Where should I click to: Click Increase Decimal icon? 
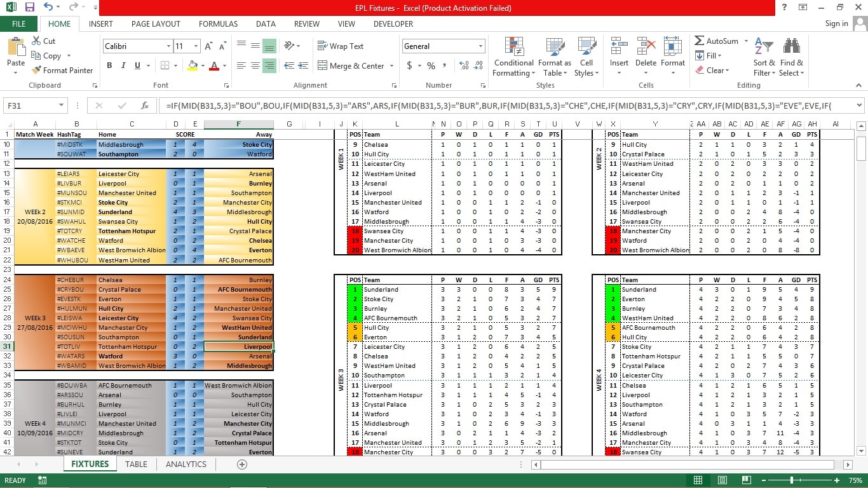point(464,65)
